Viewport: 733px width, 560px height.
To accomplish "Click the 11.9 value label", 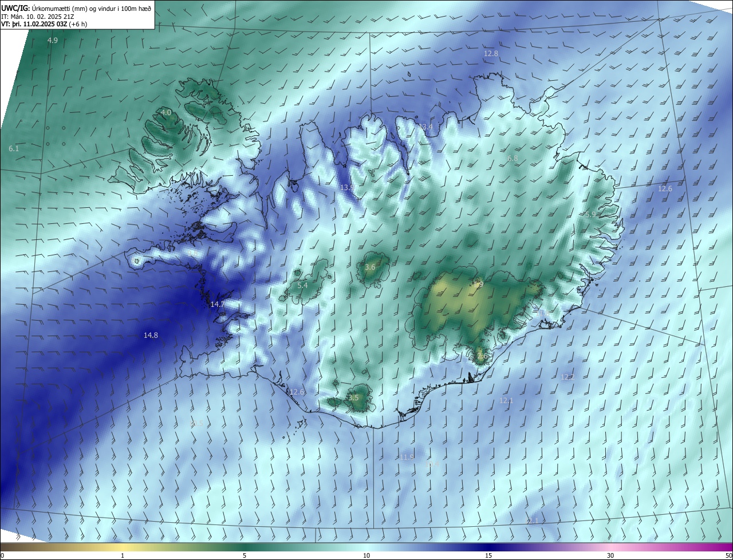I will (407, 457).
